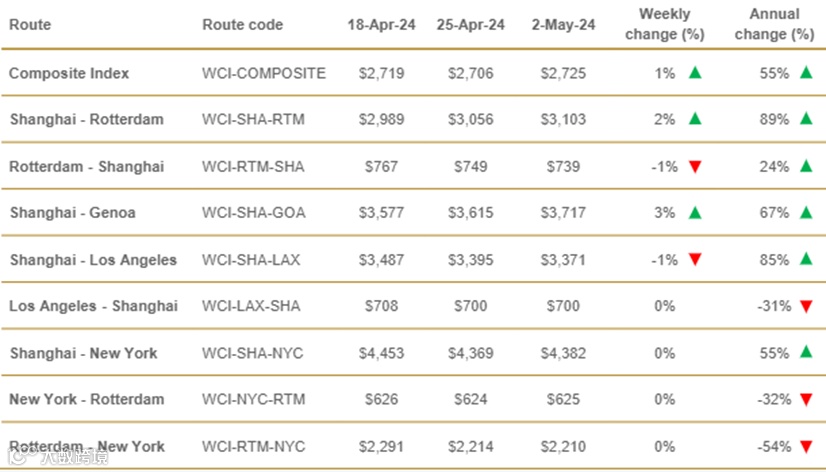
Task: Click the red annual change arrow for Los Angeles - Shanghai
Action: (x=806, y=306)
